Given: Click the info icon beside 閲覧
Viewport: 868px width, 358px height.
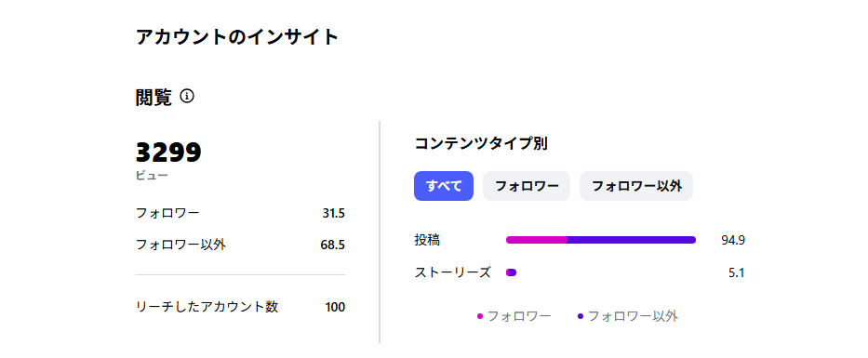Looking at the screenshot, I should click(x=187, y=97).
